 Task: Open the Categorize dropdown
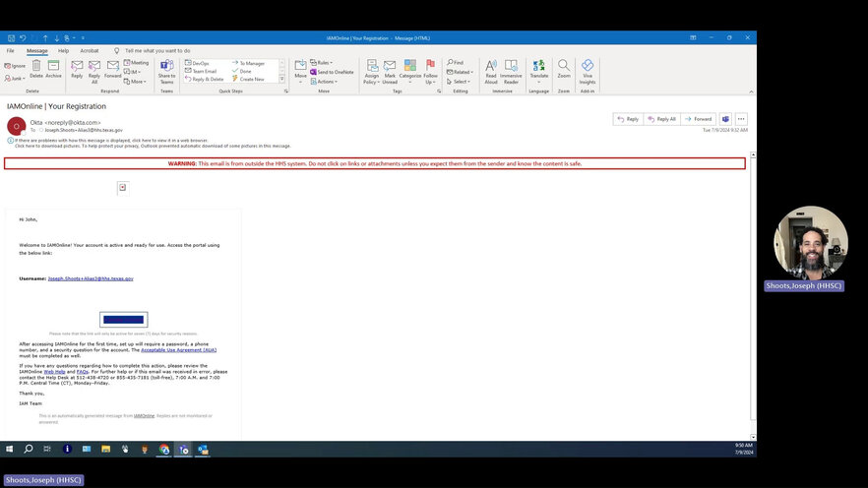click(x=410, y=73)
